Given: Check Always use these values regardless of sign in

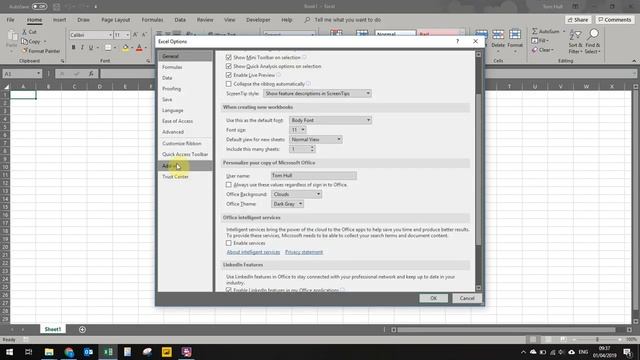Looking at the screenshot, I should (x=229, y=185).
